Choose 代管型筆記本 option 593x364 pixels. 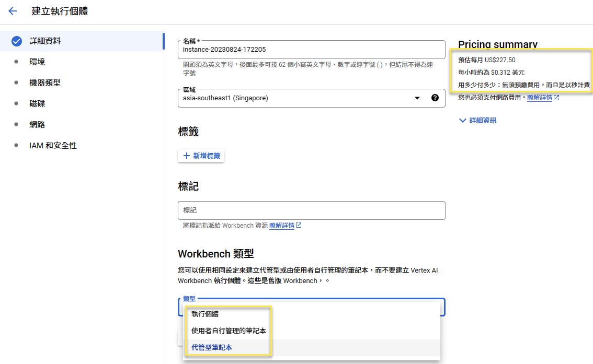(212, 347)
